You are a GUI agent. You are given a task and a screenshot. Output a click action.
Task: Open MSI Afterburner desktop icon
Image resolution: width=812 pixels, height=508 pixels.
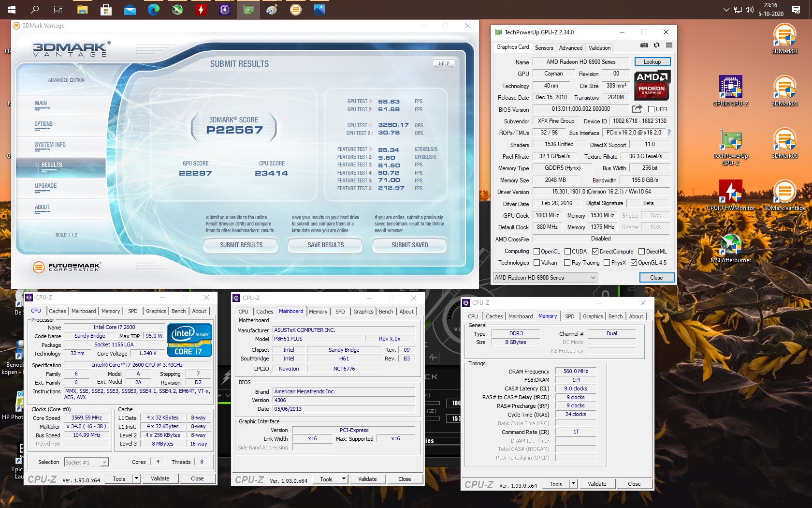[x=731, y=248]
